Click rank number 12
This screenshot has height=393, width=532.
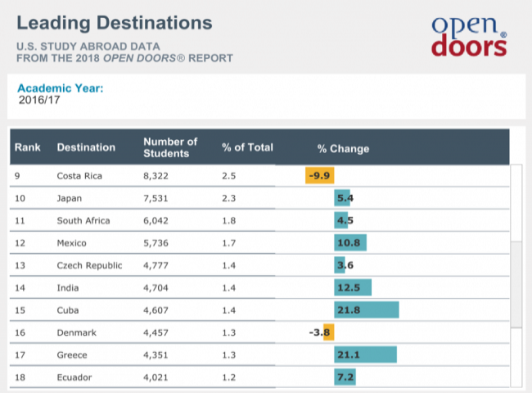(x=20, y=243)
